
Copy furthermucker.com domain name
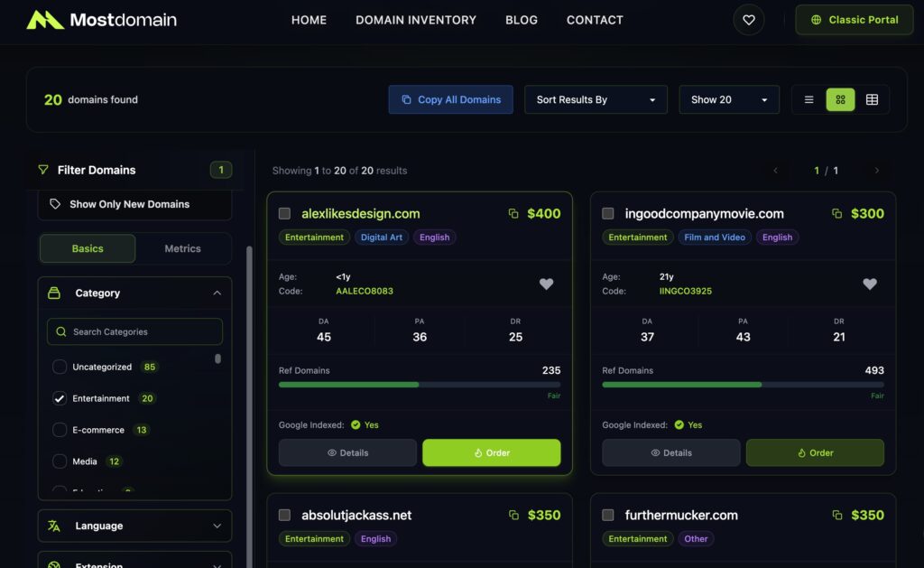pos(836,515)
